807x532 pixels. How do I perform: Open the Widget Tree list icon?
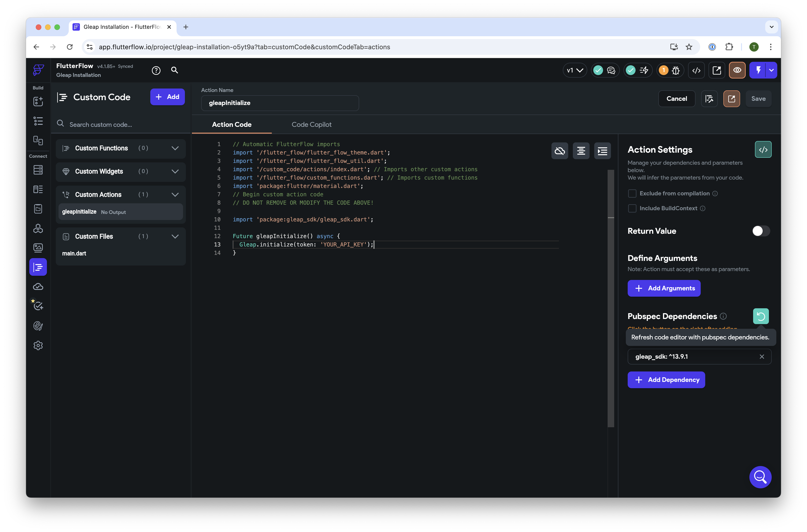(38, 121)
